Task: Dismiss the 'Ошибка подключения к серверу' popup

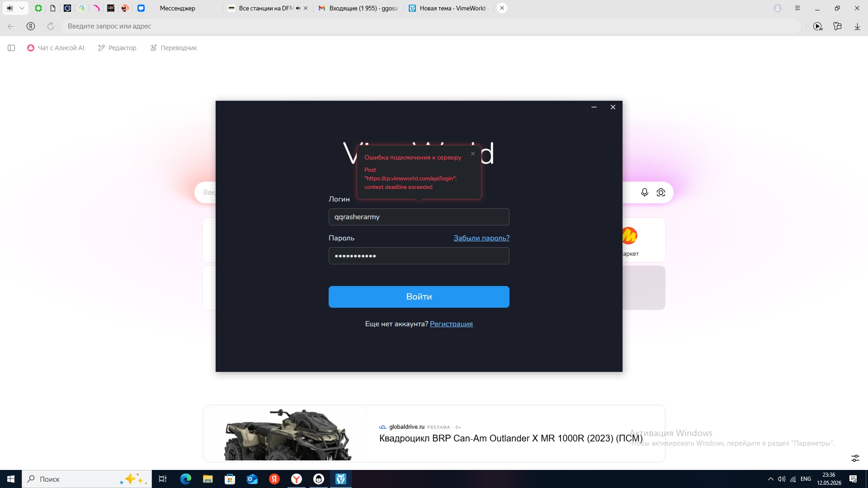Action: (473, 154)
